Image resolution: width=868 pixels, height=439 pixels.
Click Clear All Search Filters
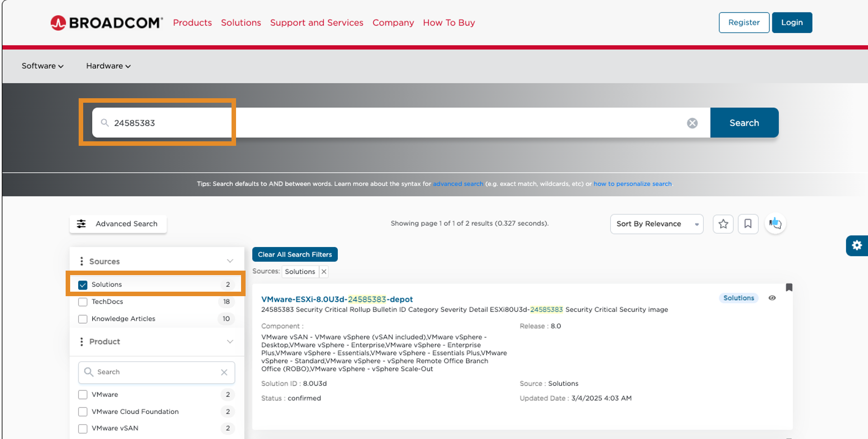[x=295, y=255]
